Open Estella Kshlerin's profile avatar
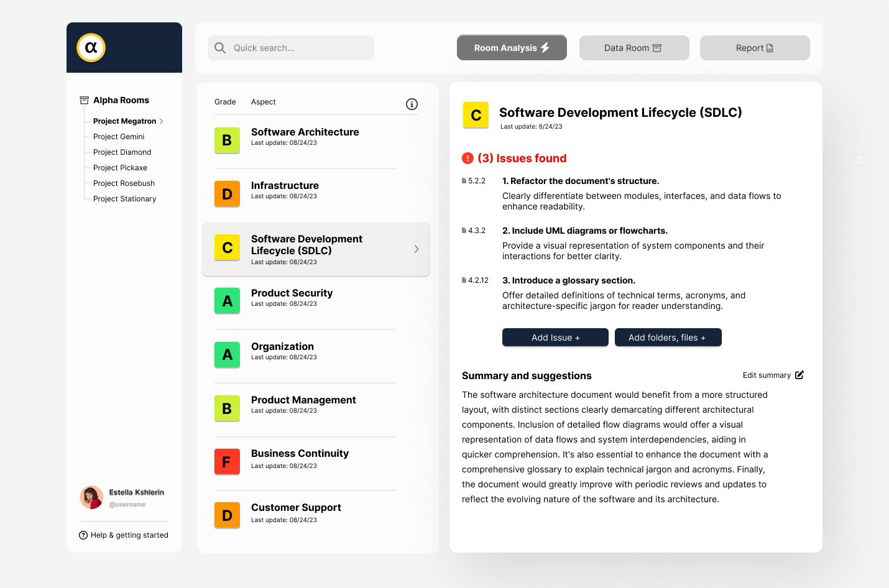Image resolution: width=889 pixels, height=588 pixels. [x=91, y=497]
